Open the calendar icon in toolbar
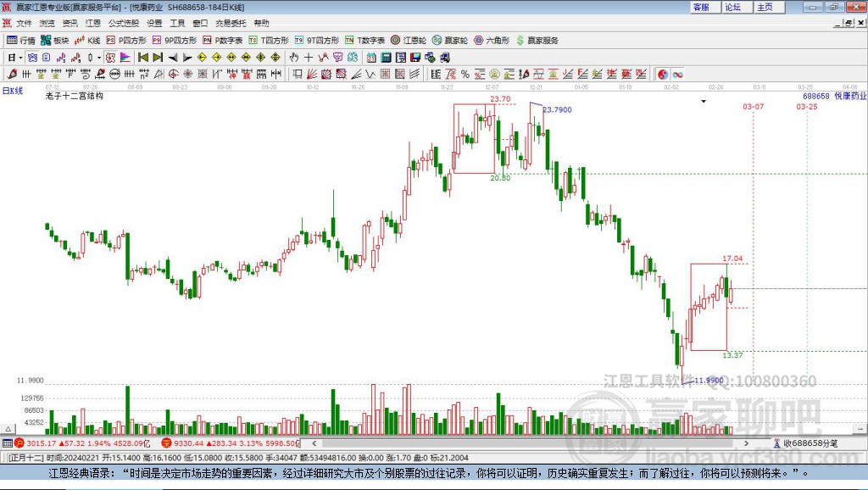The image size is (868, 490). pos(371,58)
